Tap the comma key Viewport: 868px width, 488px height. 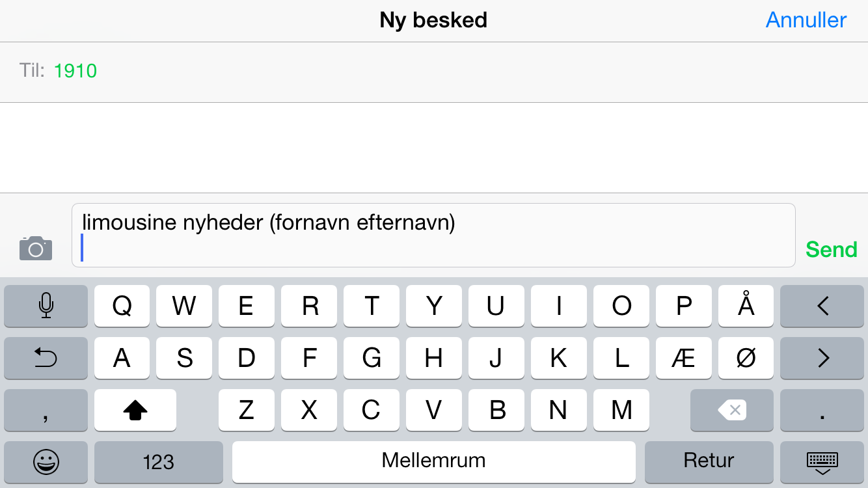coord(46,410)
